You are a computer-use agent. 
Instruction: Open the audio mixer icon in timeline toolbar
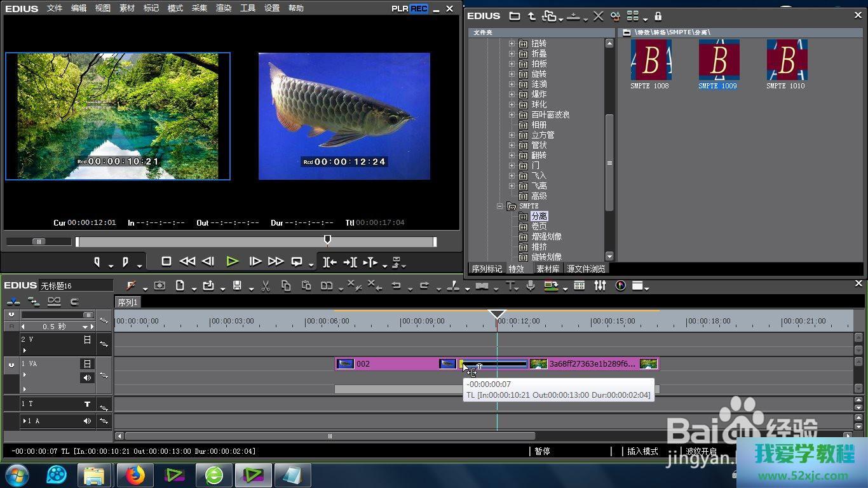600,286
